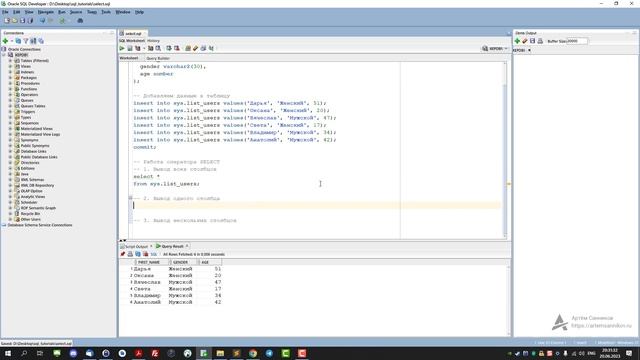Screen dimensions: 640x360
Task: Click the eraser Clear icon in Dbms Output panel
Action: pos(525,41)
